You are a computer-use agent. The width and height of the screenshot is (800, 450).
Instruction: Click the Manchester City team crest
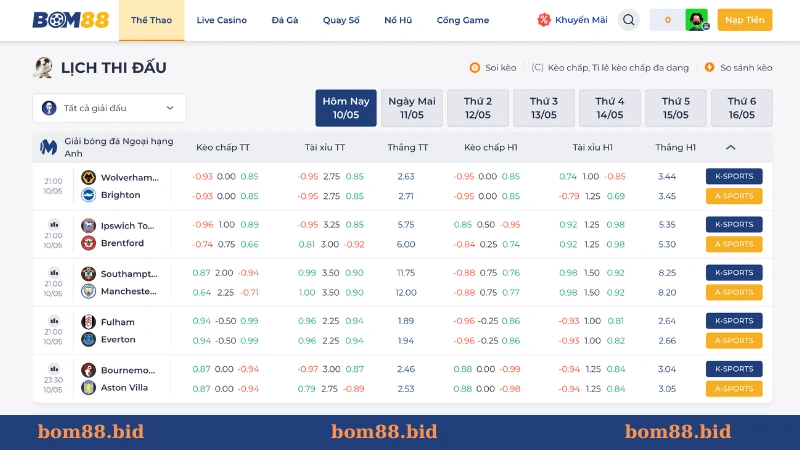click(x=88, y=291)
